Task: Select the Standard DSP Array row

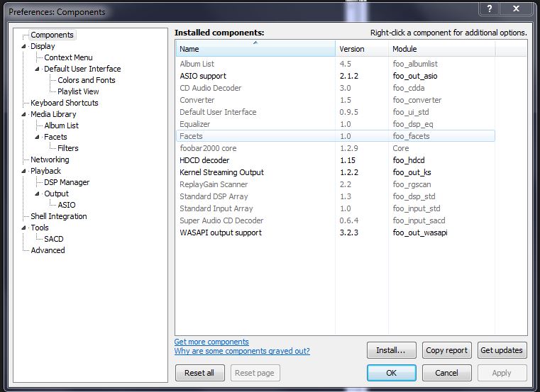Action: click(x=335, y=196)
